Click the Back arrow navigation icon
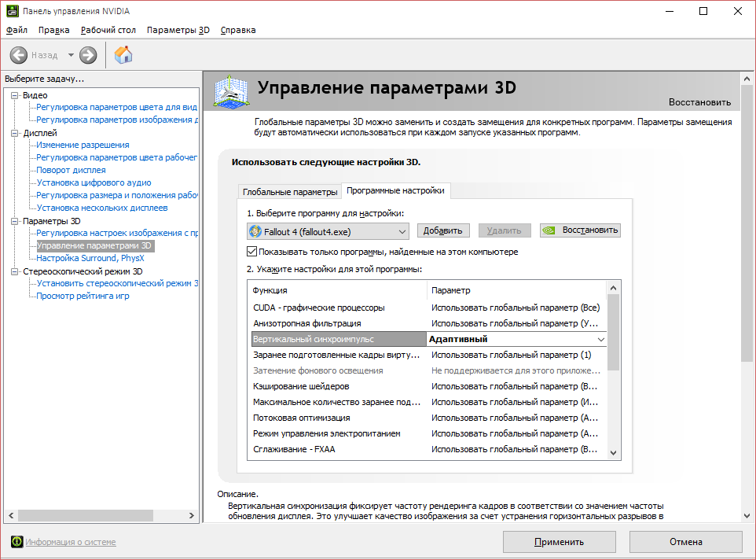Viewport: 756px width, 560px height. click(19, 55)
